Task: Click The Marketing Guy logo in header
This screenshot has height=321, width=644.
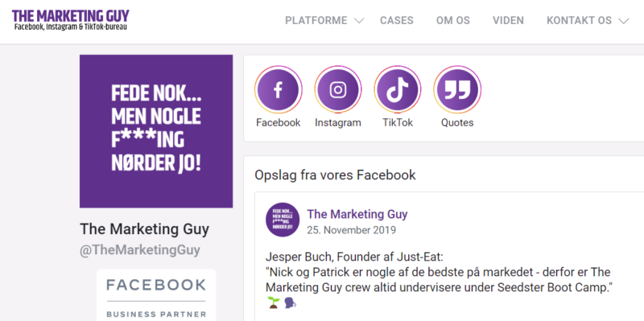Action: tap(70, 20)
